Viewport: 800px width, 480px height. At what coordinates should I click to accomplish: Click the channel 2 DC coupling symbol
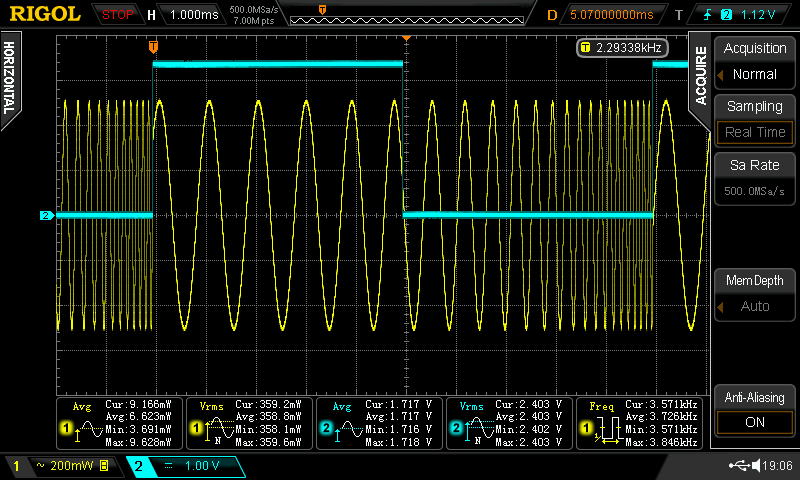click(169, 466)
